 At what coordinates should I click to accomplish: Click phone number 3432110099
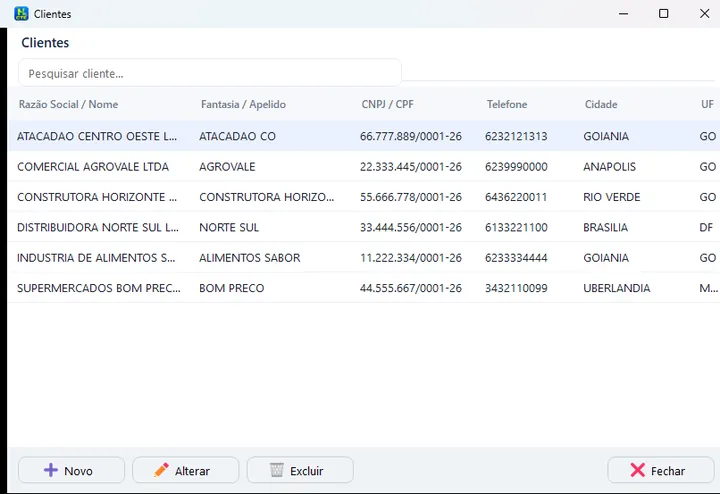516,288
